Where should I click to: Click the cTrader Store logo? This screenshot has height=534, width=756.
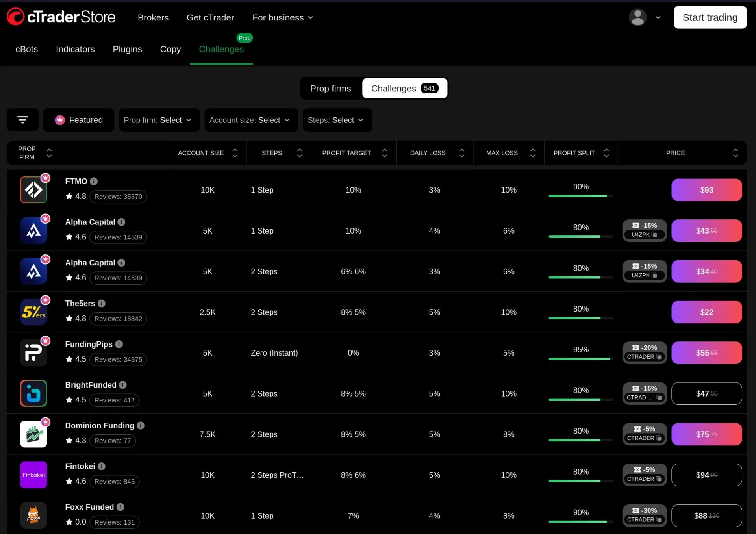coord(61,17)
